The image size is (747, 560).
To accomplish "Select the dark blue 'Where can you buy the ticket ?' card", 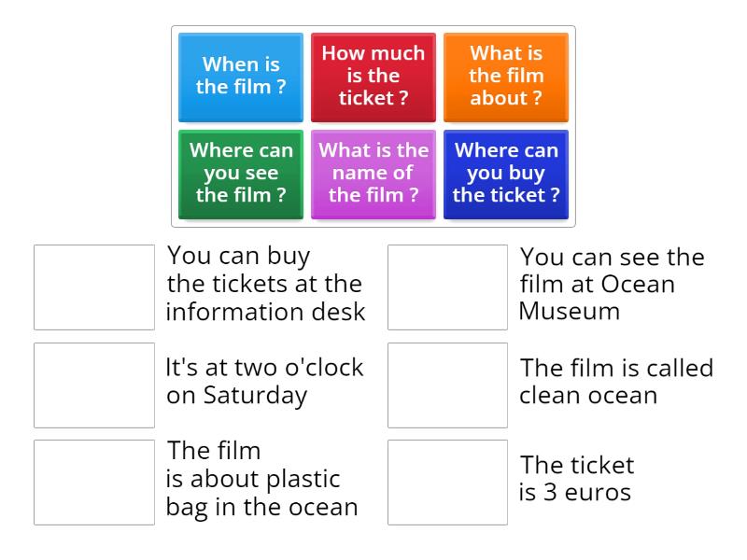I will click(505, 174).
